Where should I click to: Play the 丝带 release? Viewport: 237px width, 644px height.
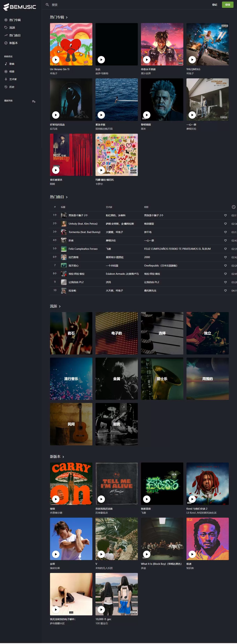56,554
